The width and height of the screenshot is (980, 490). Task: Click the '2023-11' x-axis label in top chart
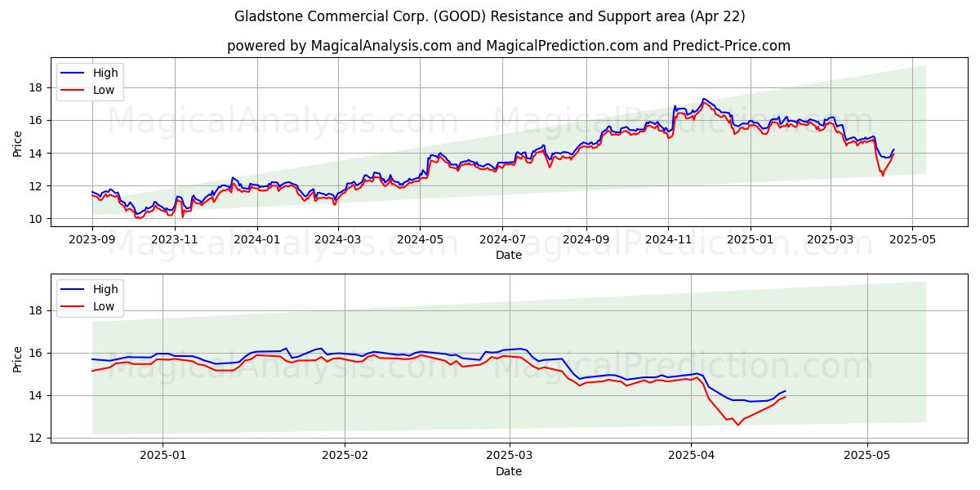[174, 240]
